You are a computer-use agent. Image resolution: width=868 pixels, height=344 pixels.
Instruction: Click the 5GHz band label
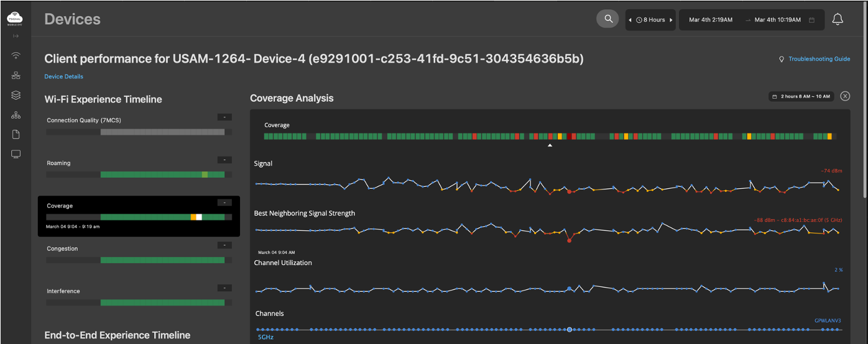[265, 338]
